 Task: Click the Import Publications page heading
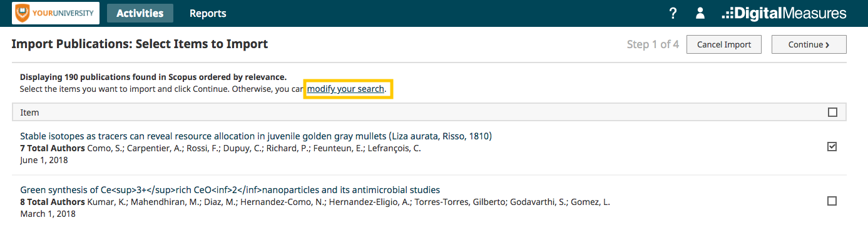[140, 44]
